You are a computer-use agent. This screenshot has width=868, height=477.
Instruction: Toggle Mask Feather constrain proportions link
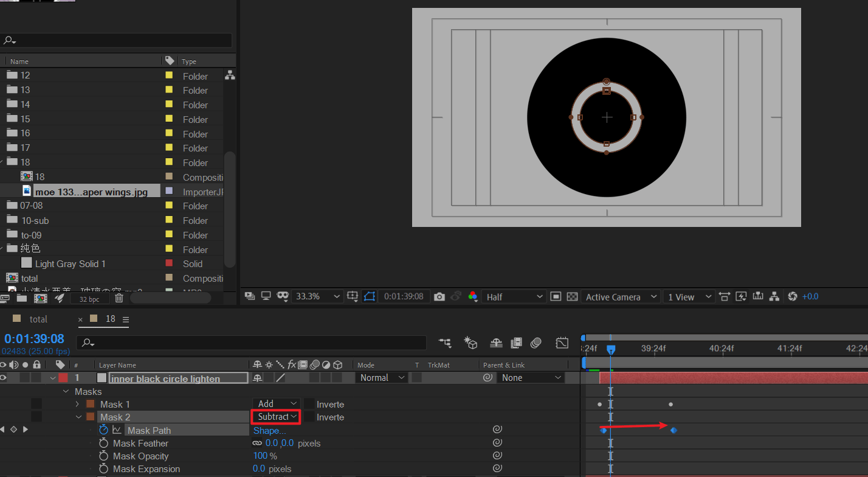[257, 443]
